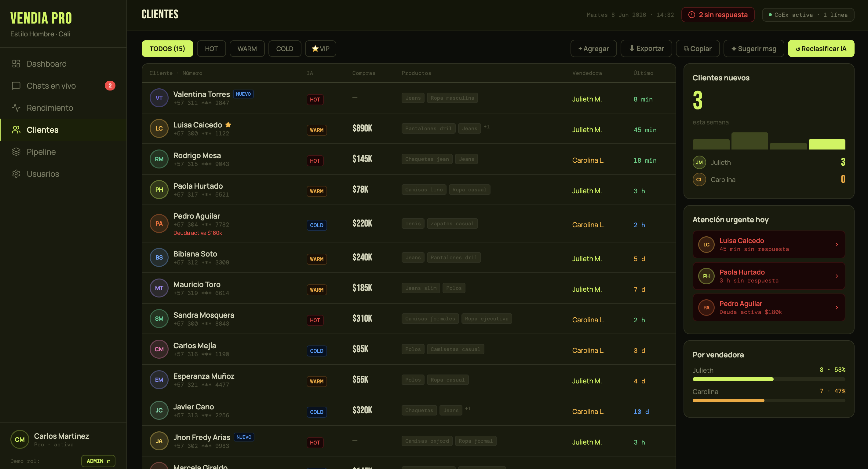Click the SM avatar for Sandra Mosquera
This screenshot has width=868, height=469.
159,319
